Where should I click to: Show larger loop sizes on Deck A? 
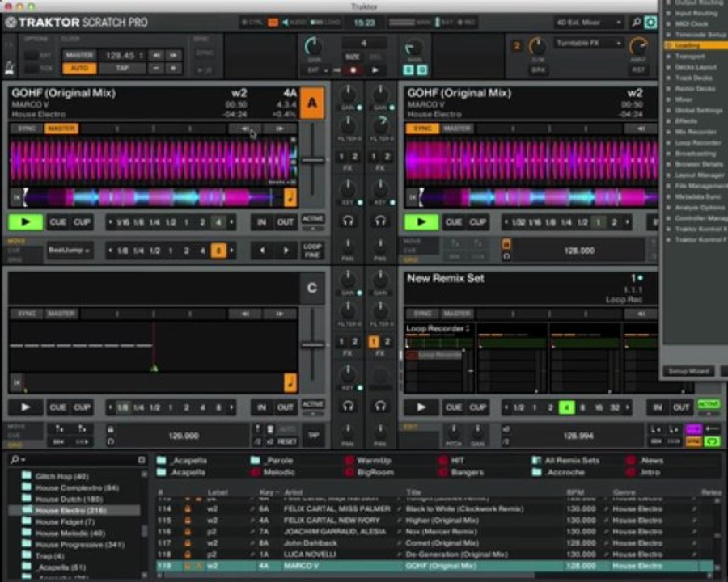pos(231,222)
